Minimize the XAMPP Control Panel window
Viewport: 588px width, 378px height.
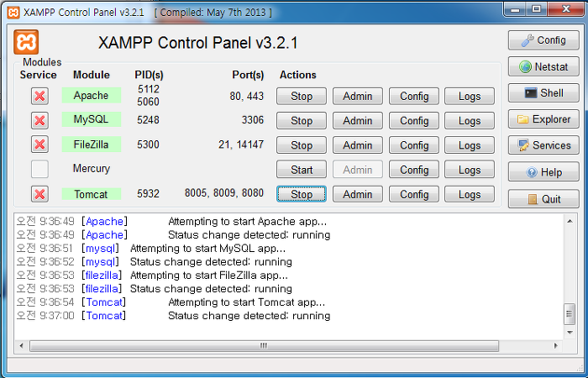515,9
